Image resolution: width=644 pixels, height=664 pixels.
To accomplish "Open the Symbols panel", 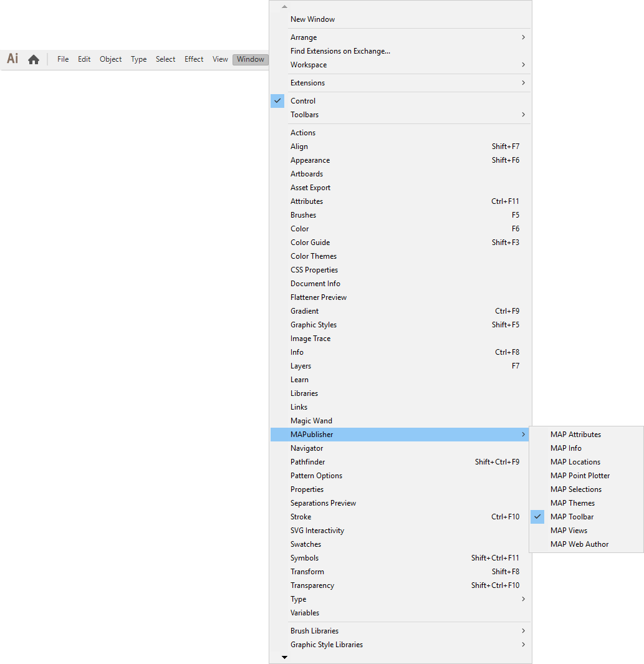I will pos(400,558).
